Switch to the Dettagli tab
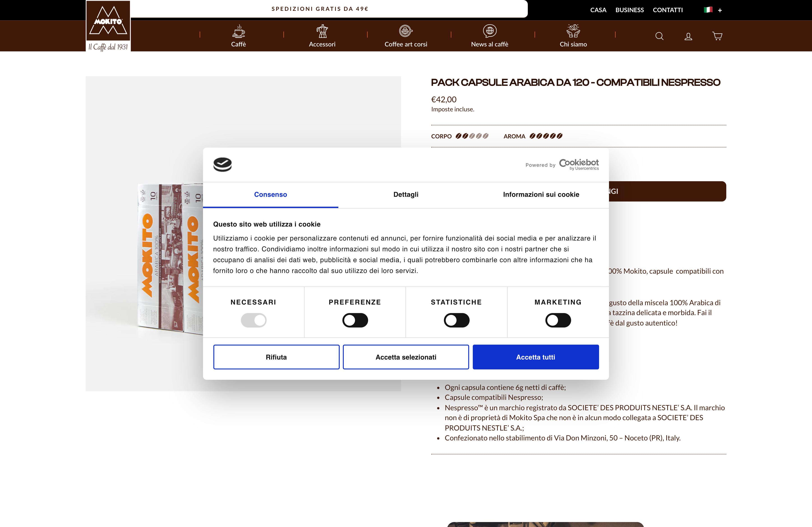 tap(405, 195)
